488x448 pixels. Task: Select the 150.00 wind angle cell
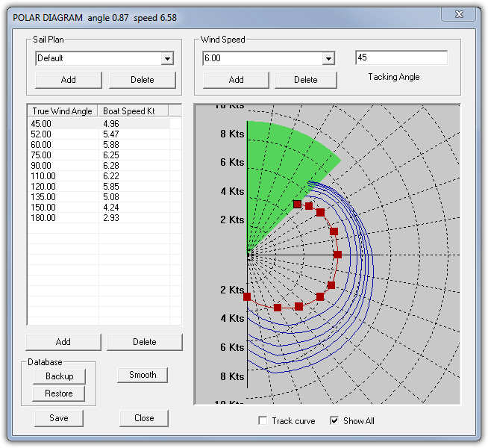coord(43,208)
